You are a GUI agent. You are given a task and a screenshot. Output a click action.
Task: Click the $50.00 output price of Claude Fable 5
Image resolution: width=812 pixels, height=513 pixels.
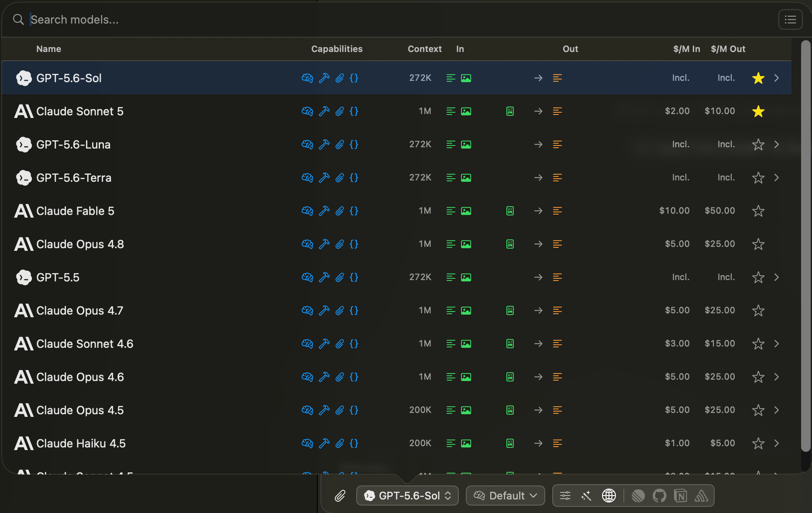point(719,211)
